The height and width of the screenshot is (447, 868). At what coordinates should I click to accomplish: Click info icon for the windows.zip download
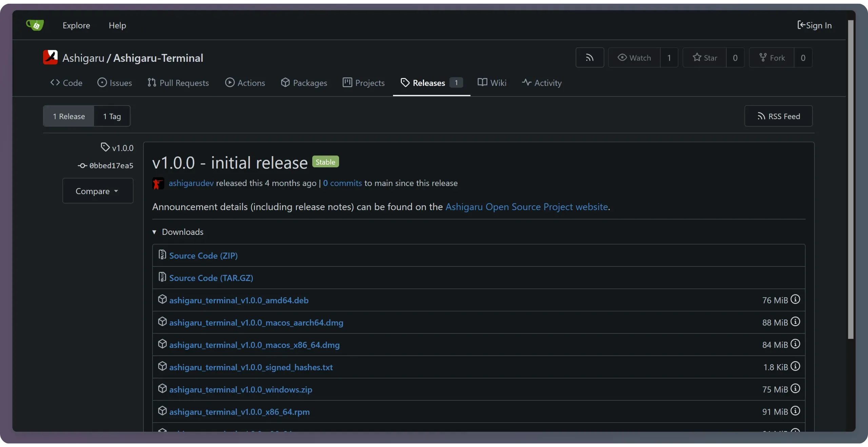795,389
